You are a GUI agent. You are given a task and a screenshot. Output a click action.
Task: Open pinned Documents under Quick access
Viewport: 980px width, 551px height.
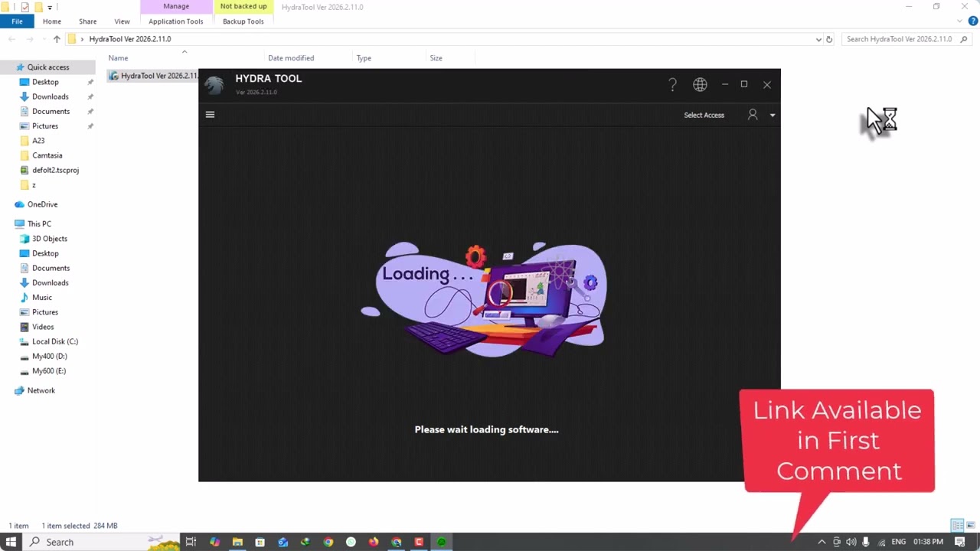51,112
